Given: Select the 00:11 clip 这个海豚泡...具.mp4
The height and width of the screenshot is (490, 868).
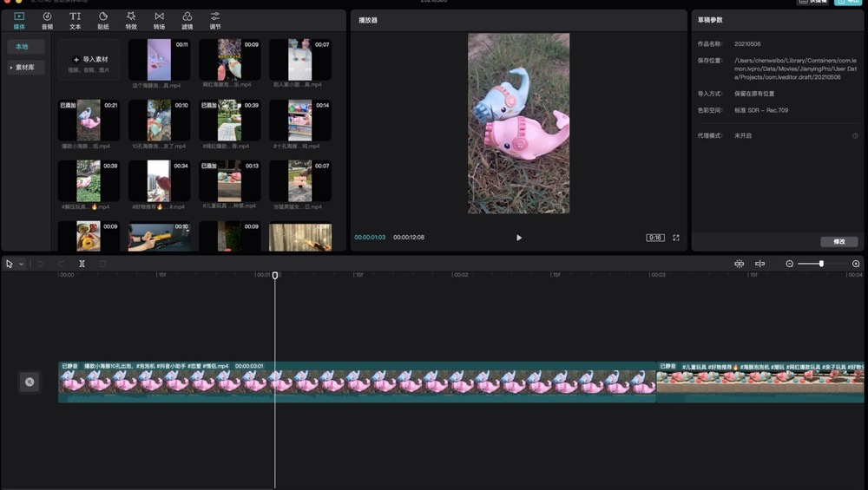Looking at the screenshot, I should pos(159,60).
